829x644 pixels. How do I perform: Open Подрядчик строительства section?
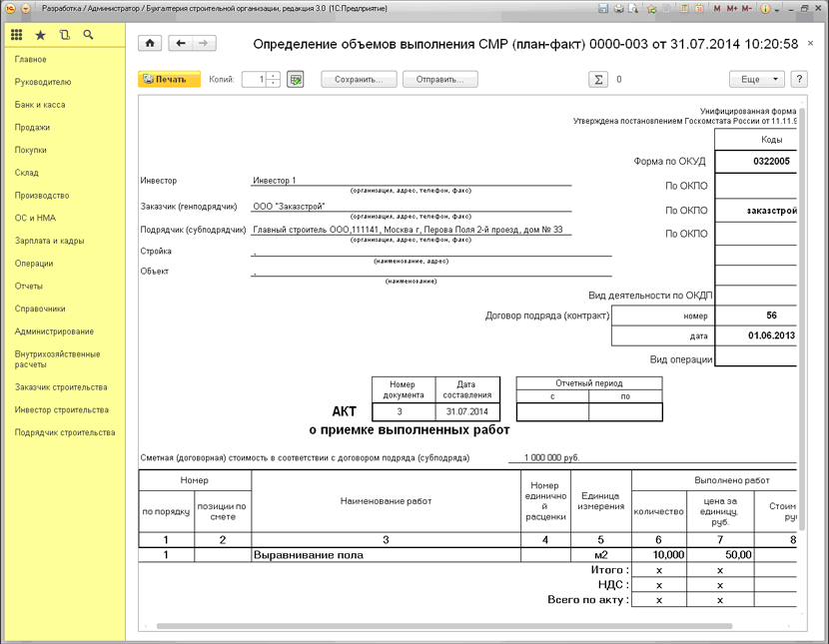pyautogui.click(x=65, y=432)
